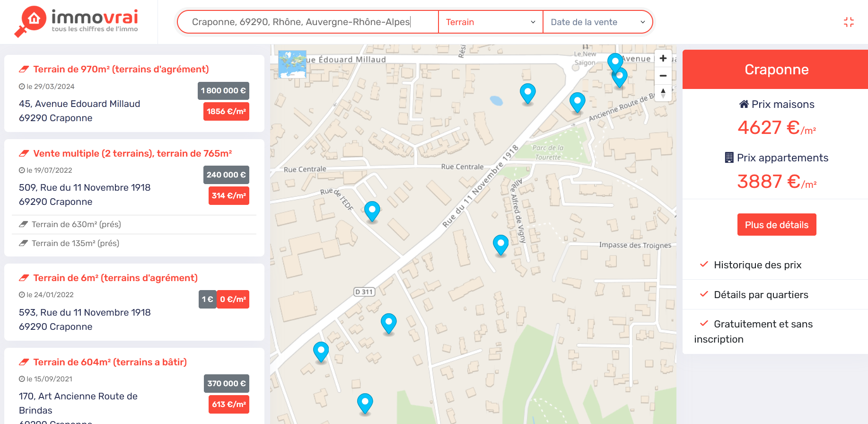Viewport: 868px width, 424px height.
Task: Select map pin near Rue de l'EDF
Action: click(x=372, y=210)
